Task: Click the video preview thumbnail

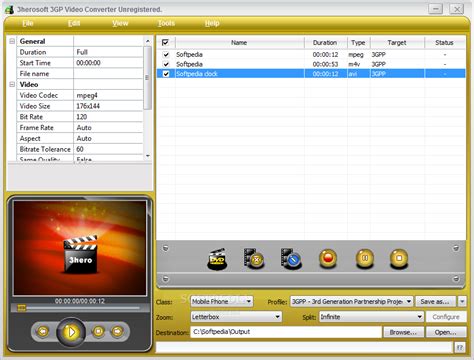Action: (x=80, y=248)
